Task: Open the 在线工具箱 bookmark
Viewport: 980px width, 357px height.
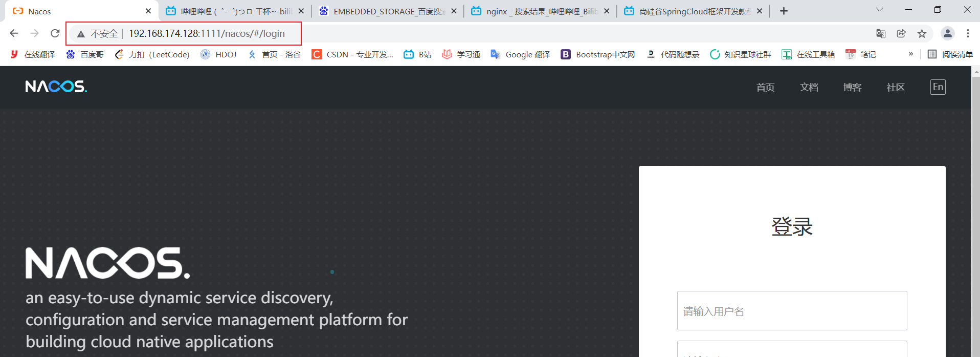Action: pyautogui.click(x=808, y=54)
